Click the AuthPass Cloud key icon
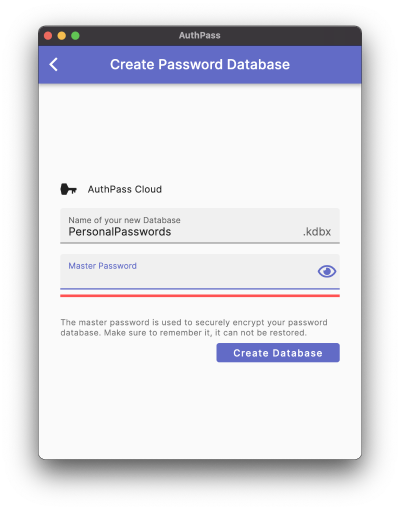The height and width of the screenshot is (510, 400). pos(68,189)
